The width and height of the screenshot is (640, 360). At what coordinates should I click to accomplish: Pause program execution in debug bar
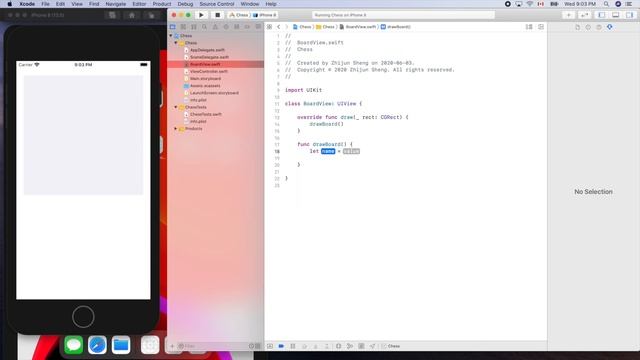pos(293,346)
